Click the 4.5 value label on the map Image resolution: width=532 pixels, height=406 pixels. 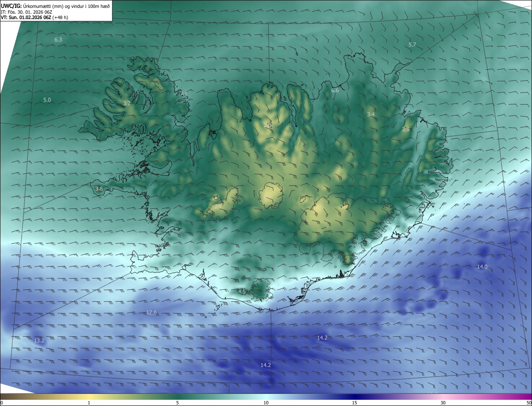click(242, 292)
